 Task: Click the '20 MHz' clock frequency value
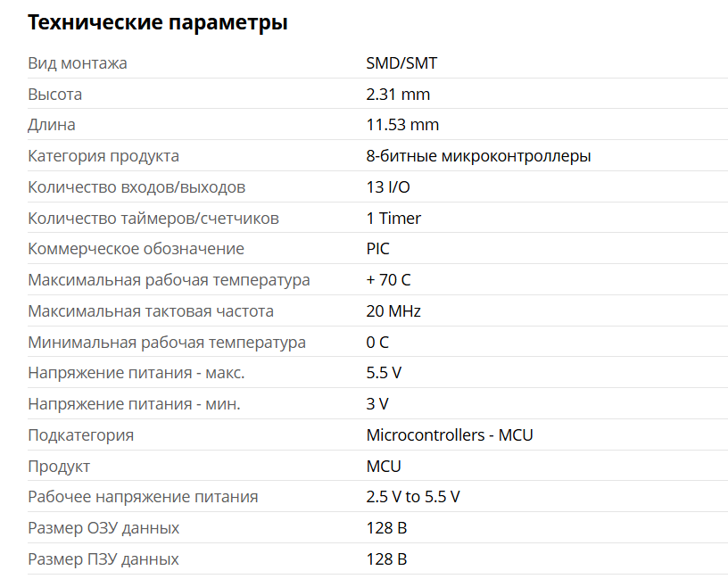pyautogui.click(x=393, y=311)
